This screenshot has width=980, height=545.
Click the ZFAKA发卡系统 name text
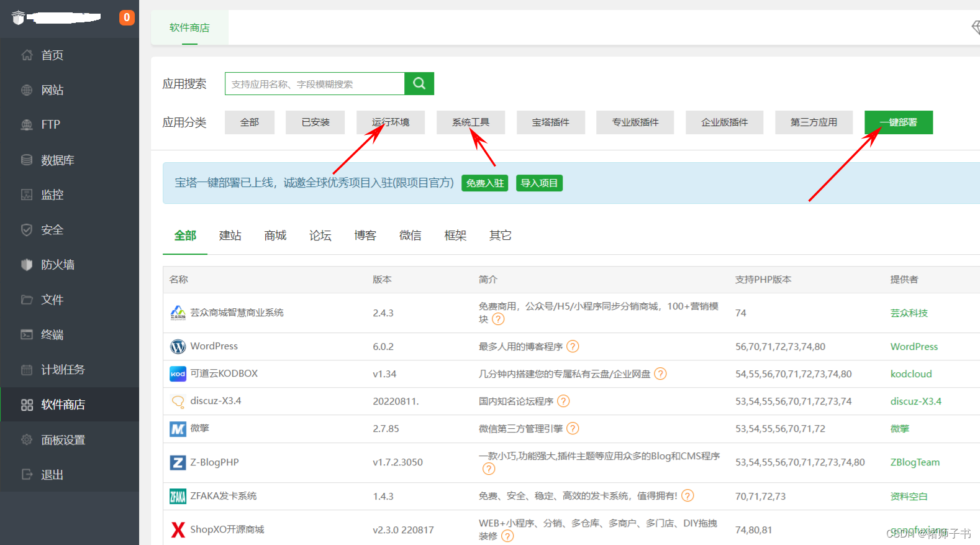pyautogui.click(x=224, y=496)
